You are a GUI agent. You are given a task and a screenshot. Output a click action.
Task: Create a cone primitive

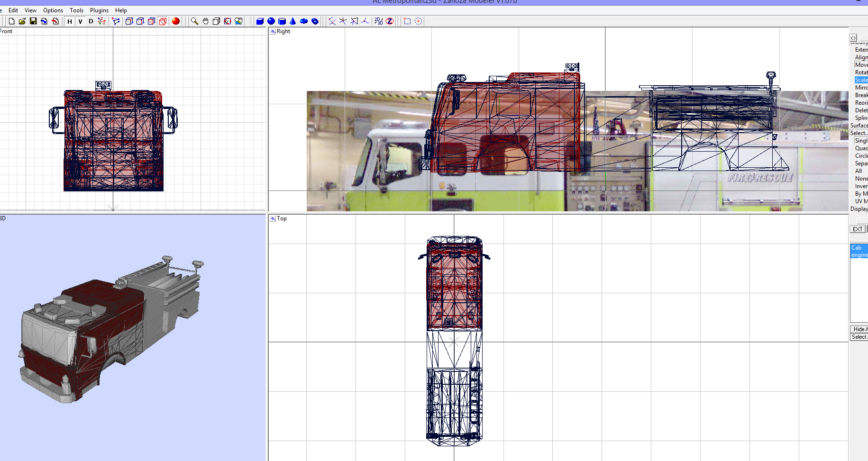pyautogui.click(x=292, y=21)
